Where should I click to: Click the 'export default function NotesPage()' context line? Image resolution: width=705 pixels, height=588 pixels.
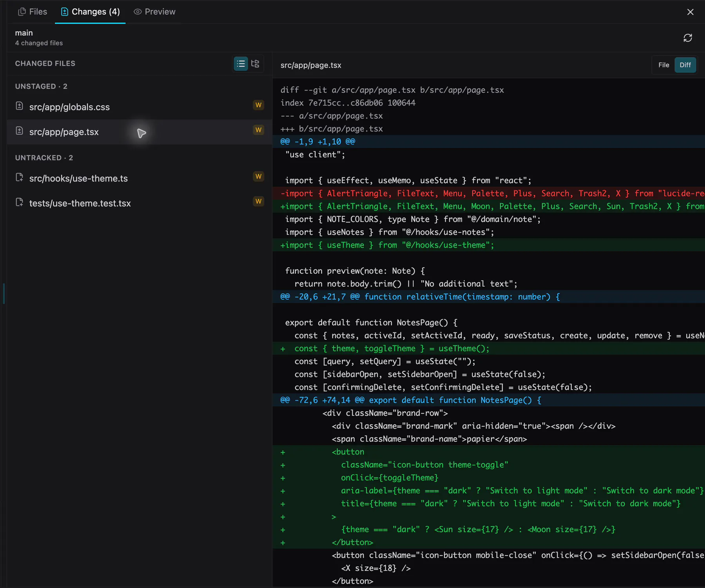click(x=489, y=323)
